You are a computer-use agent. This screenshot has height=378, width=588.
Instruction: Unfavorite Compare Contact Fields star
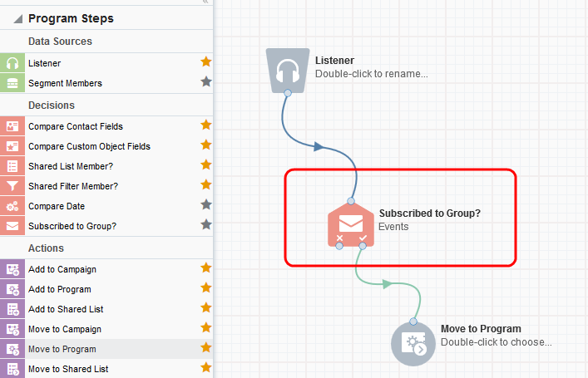[206, 125]
